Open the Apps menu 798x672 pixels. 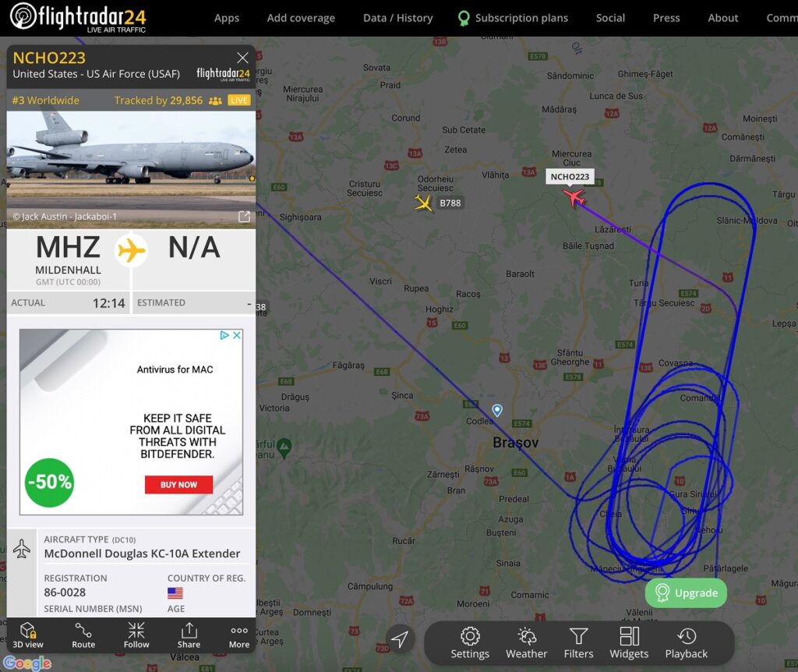pyautogui.click(x=227, y=18)
